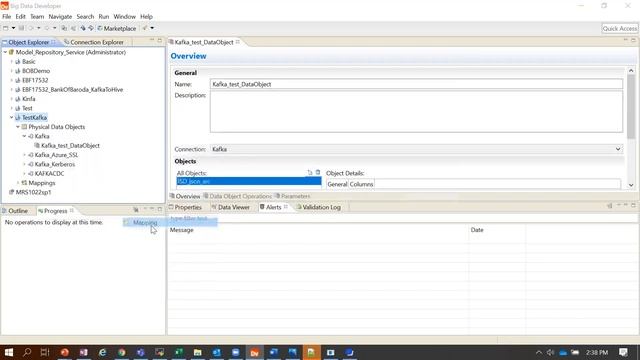Click the Quick Access field

tap(620, 28)
